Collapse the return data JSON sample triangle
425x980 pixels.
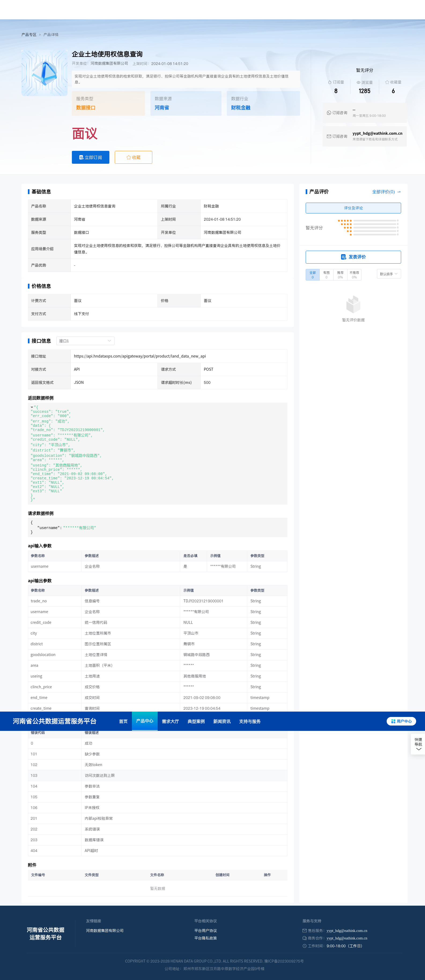(x=32, y=407)
